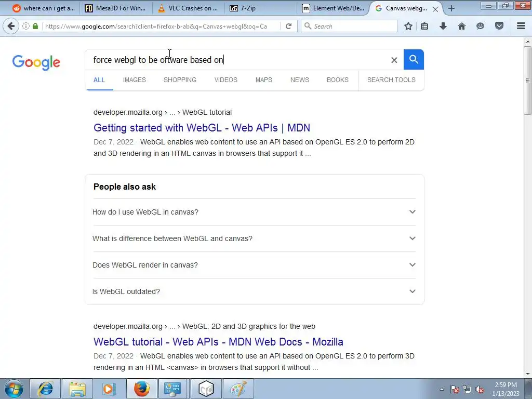Go to Firefox home page icon
Viewport: 532px width, 399px height.
click(x=462, y=26)
